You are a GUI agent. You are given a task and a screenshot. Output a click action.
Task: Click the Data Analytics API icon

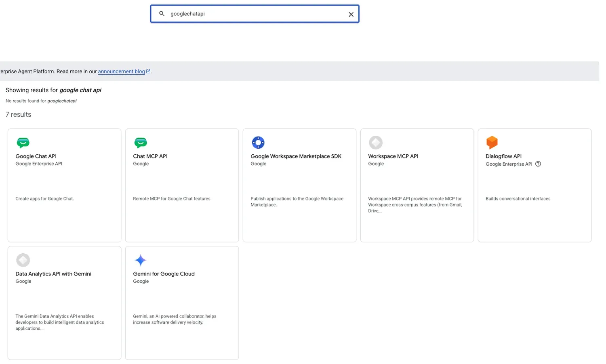[x=23, y=260]
